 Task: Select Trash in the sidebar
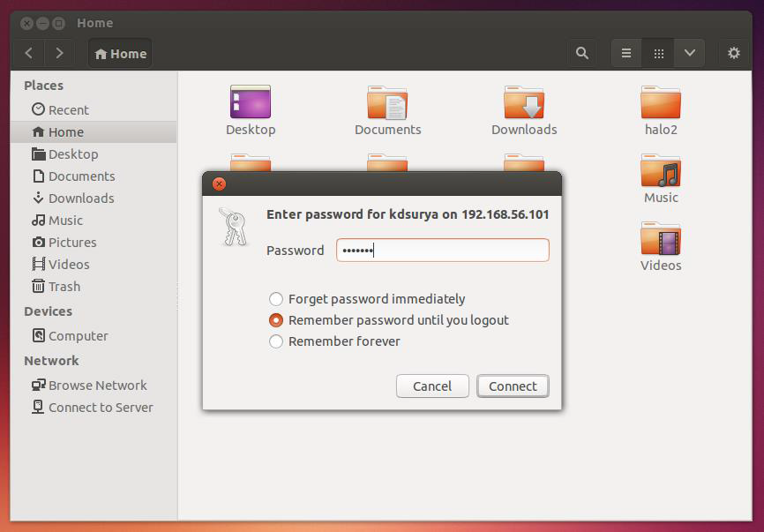tap(64, 287)
